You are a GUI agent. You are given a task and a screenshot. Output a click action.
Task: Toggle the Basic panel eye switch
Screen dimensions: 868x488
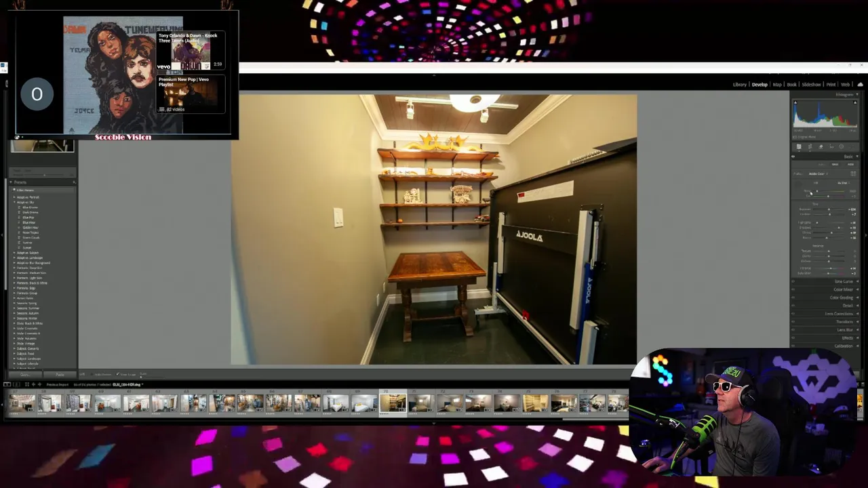click(793, 157)
